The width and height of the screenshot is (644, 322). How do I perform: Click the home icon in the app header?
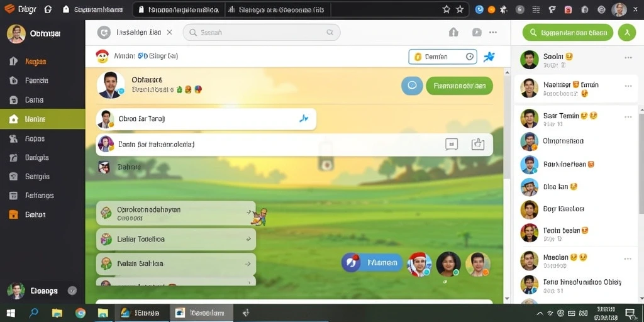pos(453,32)
